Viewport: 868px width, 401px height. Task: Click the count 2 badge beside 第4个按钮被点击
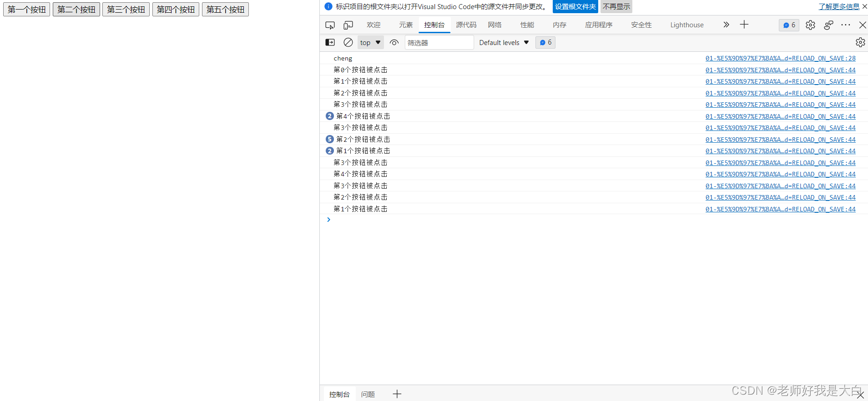click(x=330, y=116)
